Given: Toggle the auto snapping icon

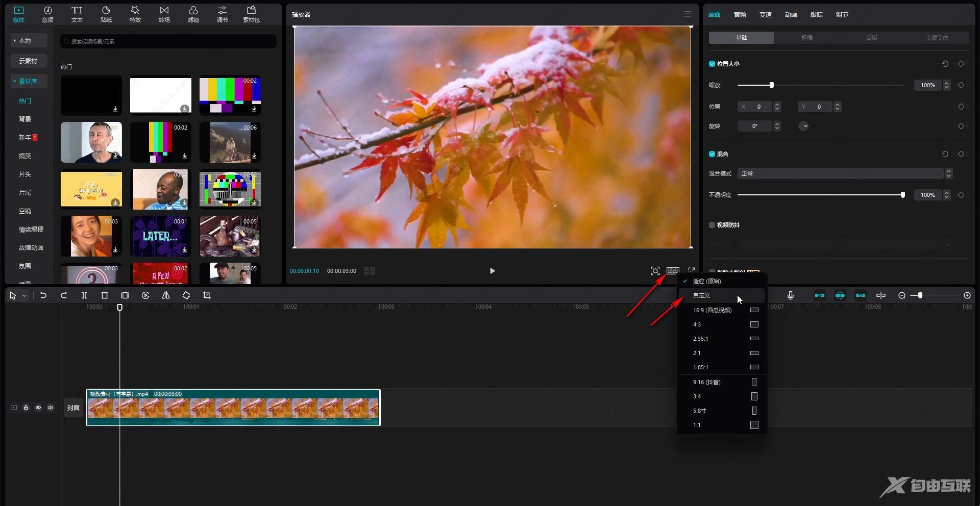Looking at the screenshot, I should coord(840,295).
